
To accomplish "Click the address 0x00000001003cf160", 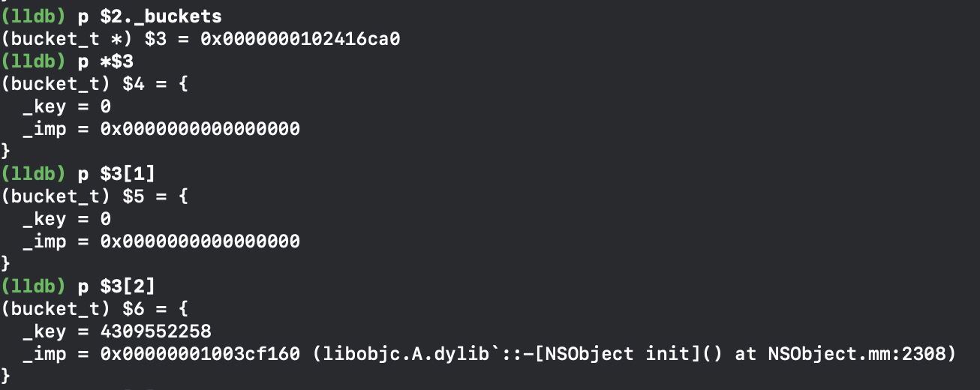I will (x=200, y=353).
